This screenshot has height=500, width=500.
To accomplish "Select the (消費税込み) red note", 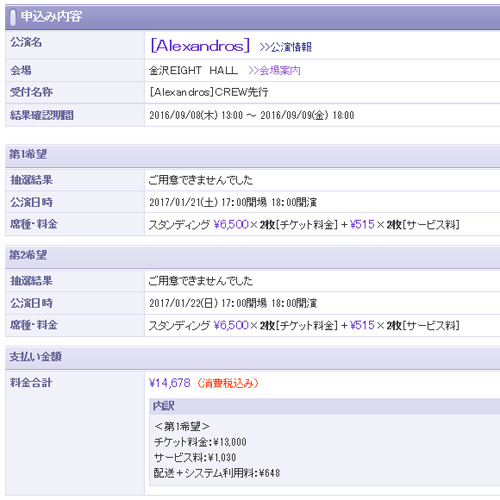I will click(228, 383).
